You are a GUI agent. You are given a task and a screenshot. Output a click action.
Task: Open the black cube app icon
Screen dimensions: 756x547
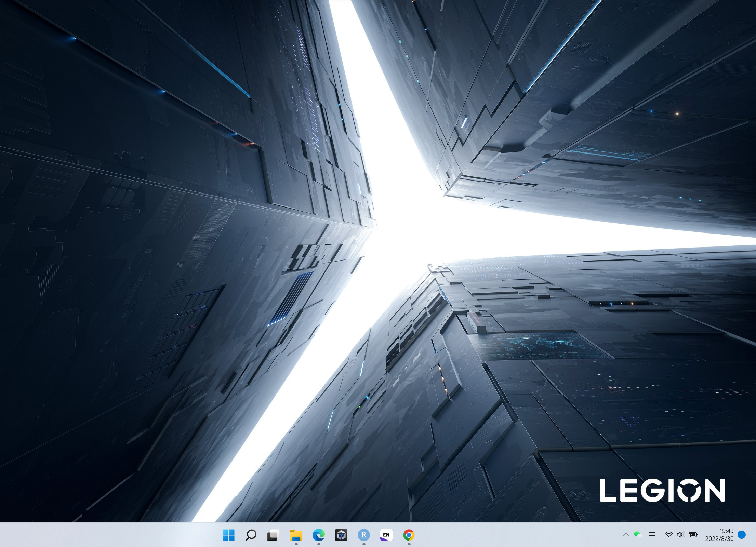click(341, 535)
